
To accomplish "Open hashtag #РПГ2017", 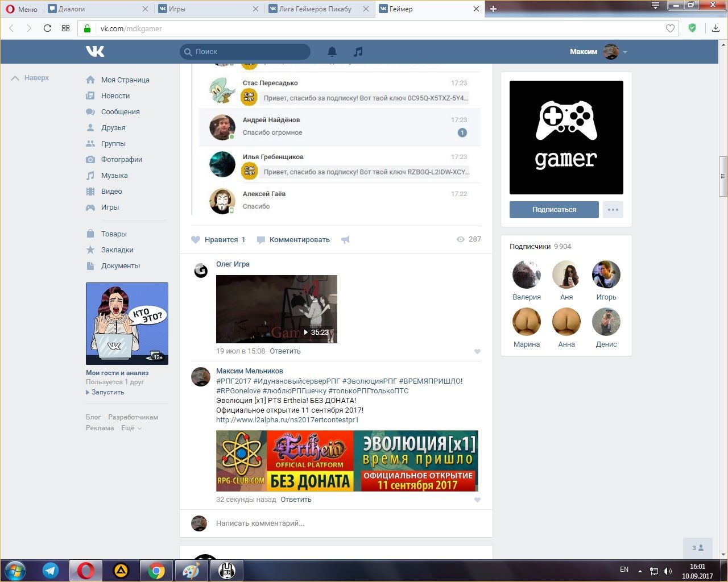I will (x=234, y=381).
